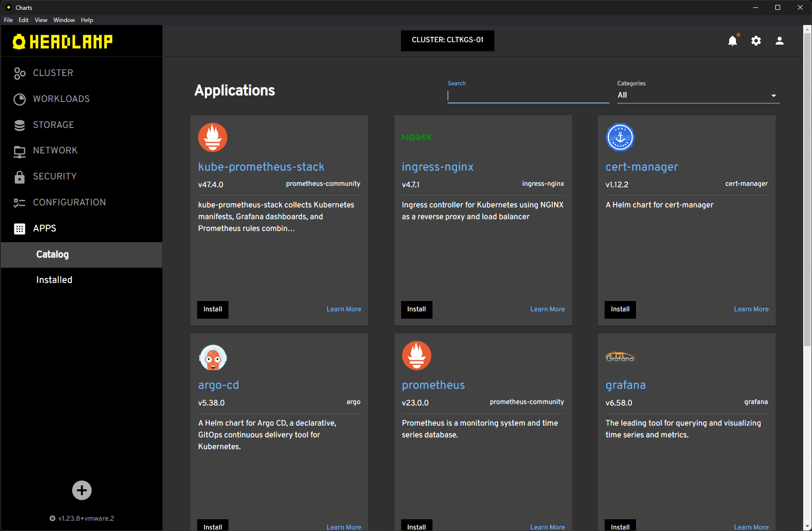Expand the Storage sidebar section
The image size is (812, 531).
click(x=53, y=125)
